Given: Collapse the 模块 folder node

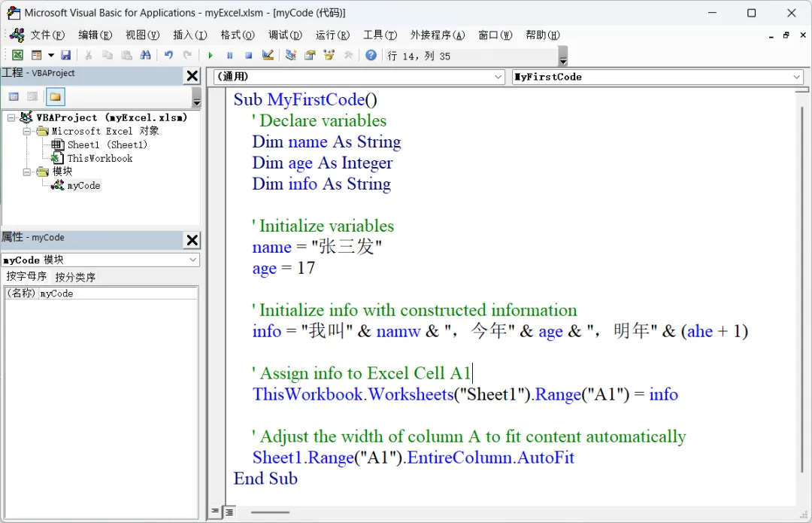Looking at the screenshot, I should pyautogui.click(x=26, y=172).
